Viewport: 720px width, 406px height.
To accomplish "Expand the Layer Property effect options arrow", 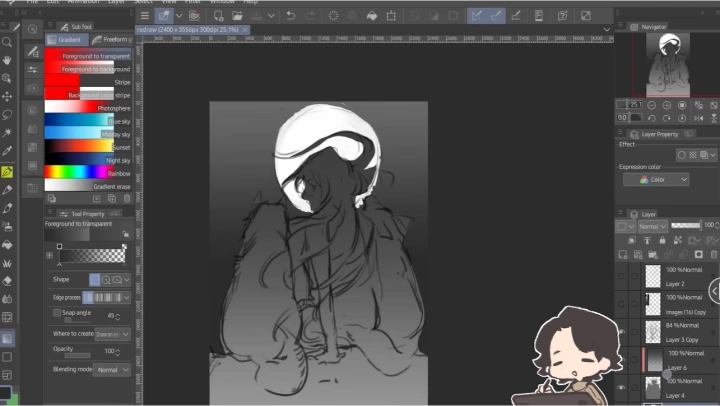I will pyautogui.click(x=713, y=155).
